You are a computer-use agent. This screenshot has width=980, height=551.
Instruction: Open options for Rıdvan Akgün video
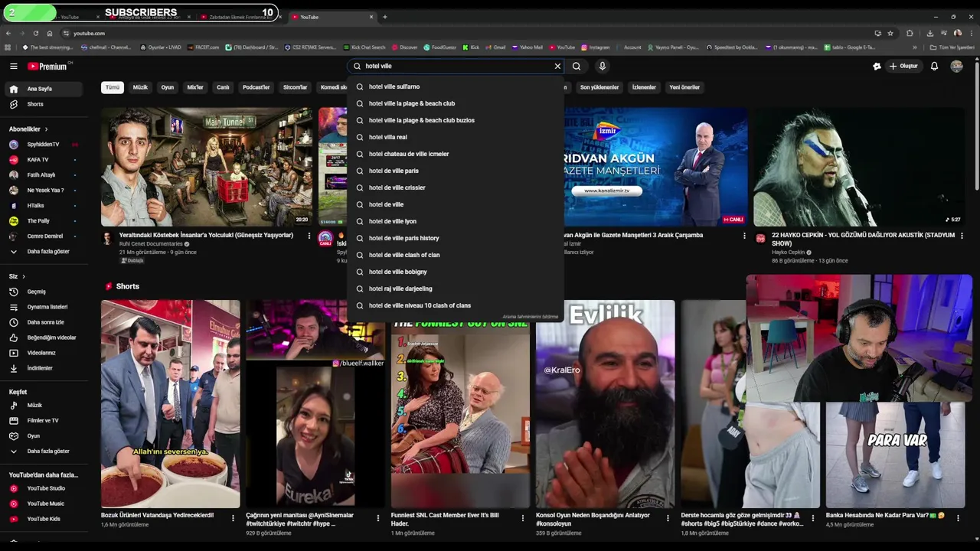click(744, 236)
